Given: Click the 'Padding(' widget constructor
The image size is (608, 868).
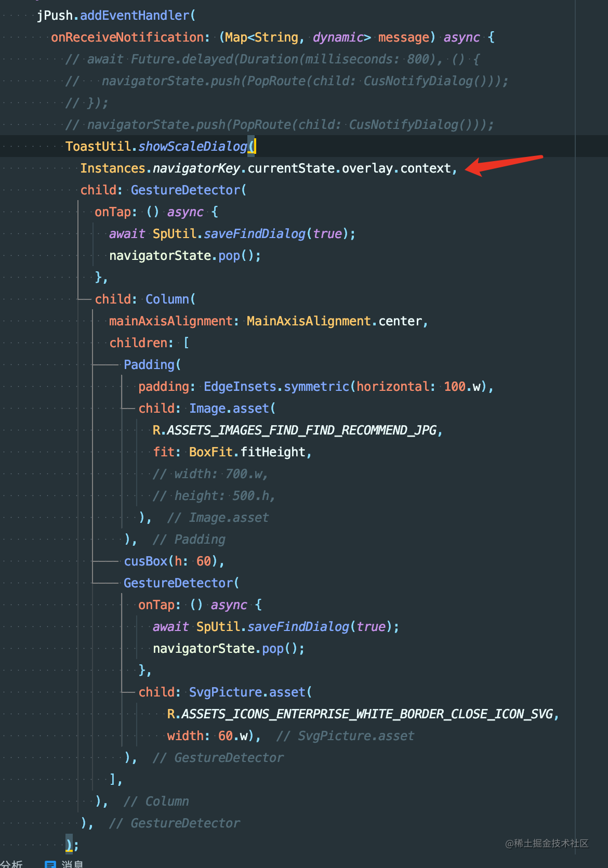Looking at the screenshot, I should [x=152, y=365].
